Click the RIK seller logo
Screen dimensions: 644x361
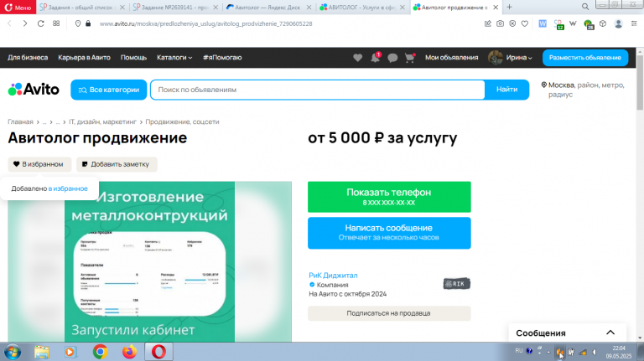(x=457, y=283)
